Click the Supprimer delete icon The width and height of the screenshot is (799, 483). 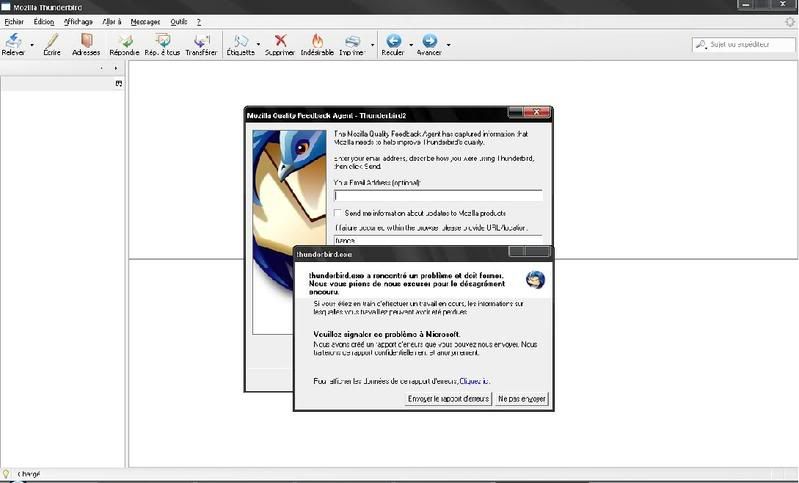[280, 41]
